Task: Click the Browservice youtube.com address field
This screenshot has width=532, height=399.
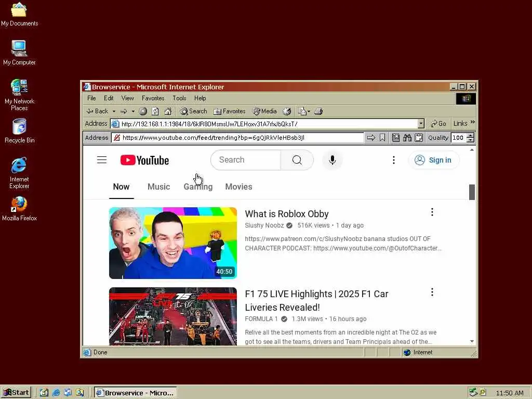Action: pos(237,138)
